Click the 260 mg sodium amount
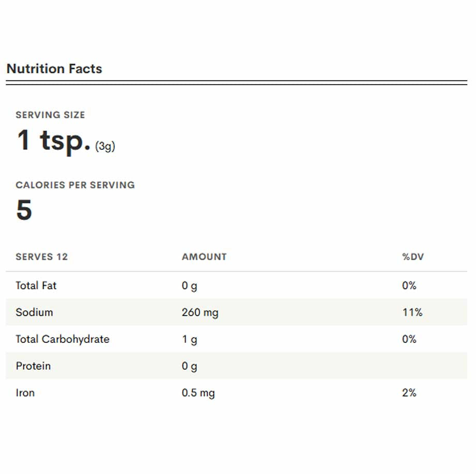 199,312
